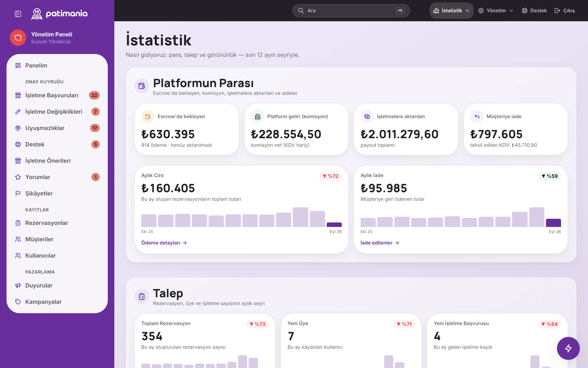
Task: Open Kullanıcılar in the sidebar
Action: point(57,256)
